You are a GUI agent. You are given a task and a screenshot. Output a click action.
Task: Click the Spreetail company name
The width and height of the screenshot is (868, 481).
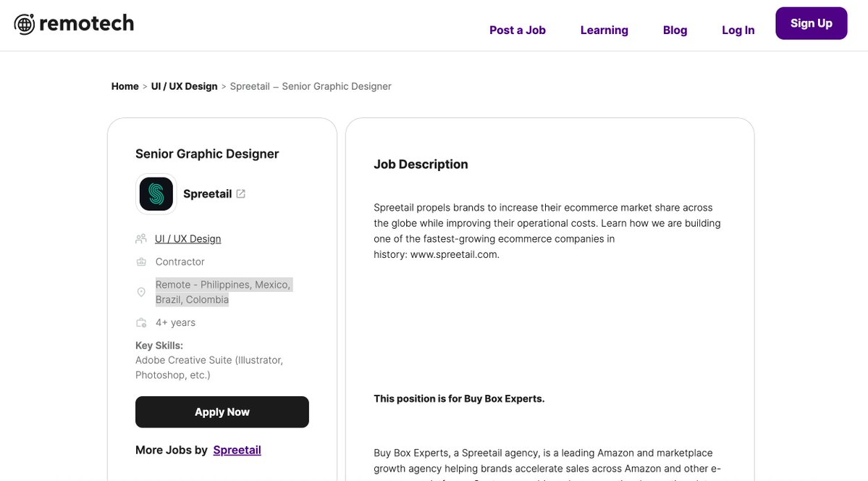coord(208,194)
